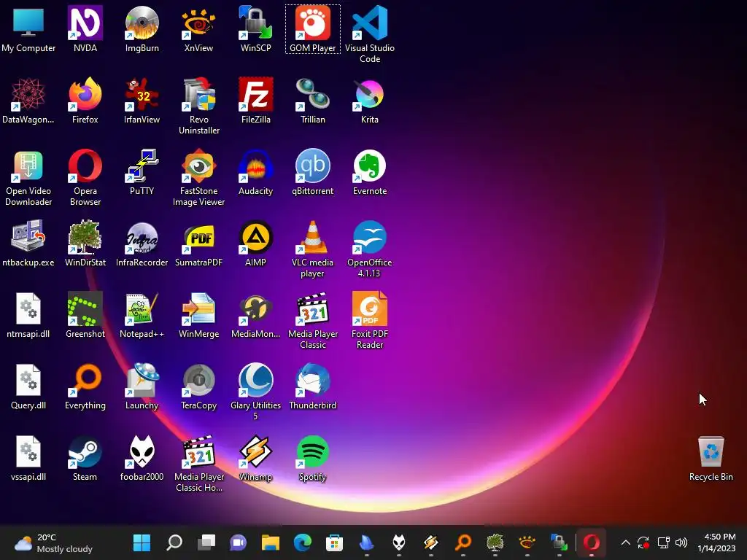Select the My Computer desktop icon
The height and width of the screenshot is (560, 747).
click(x=28, y=28)
